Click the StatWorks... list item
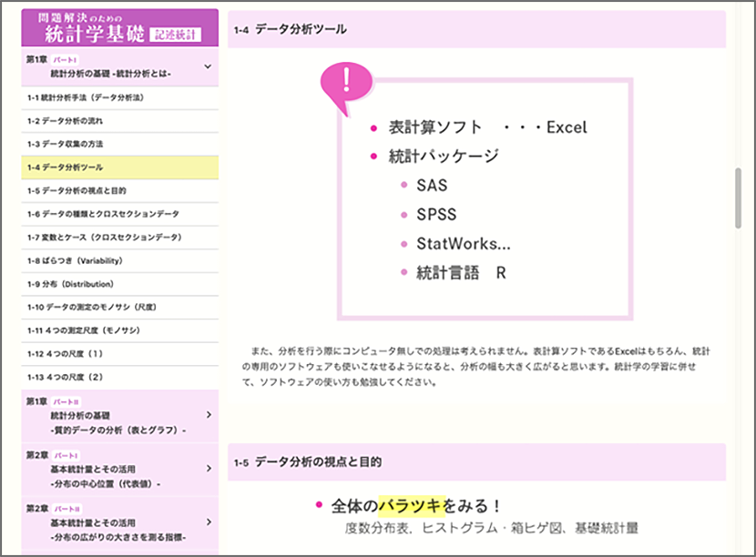This screenshot has height=557, width=756. click(464, 244)
